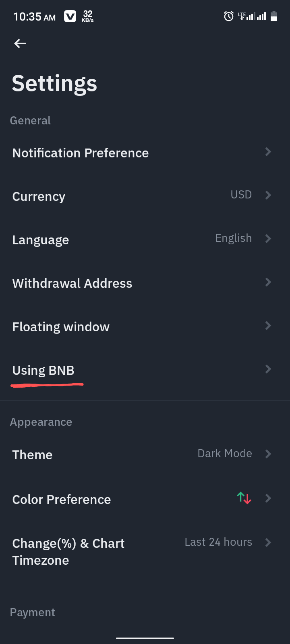The height and width of the screenshot is (644, 290).
Task: Tap USD currency value
Action: pos(241,195)
